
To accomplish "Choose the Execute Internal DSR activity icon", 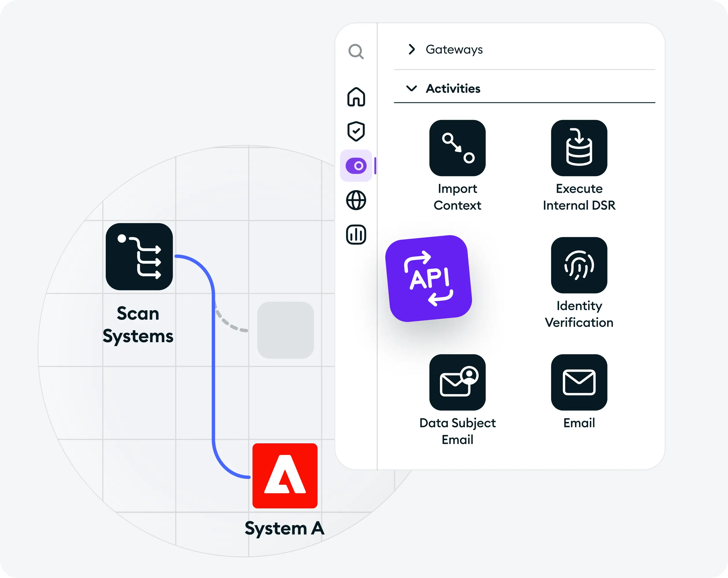I will click(x=579, y=148).
